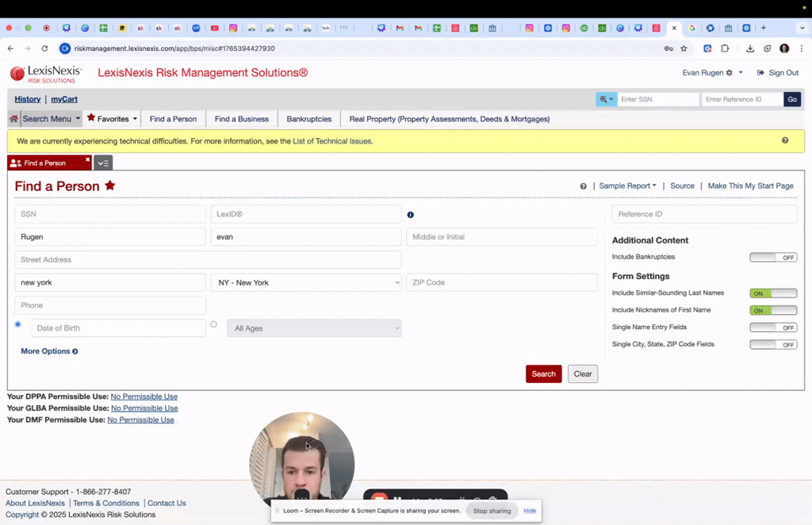Screen dimensions: 812x525
Task: Open the Bankruptcies menu item
Action: (308, 118)
